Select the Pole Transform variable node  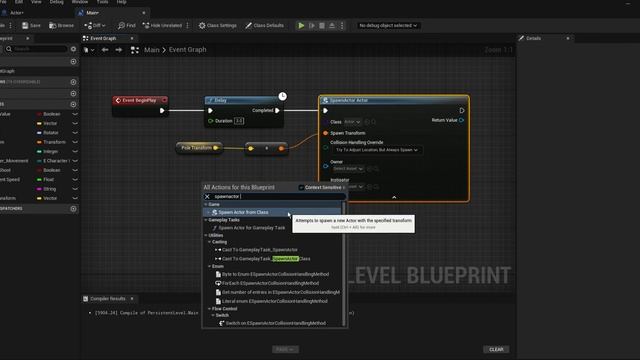[199, 148]
